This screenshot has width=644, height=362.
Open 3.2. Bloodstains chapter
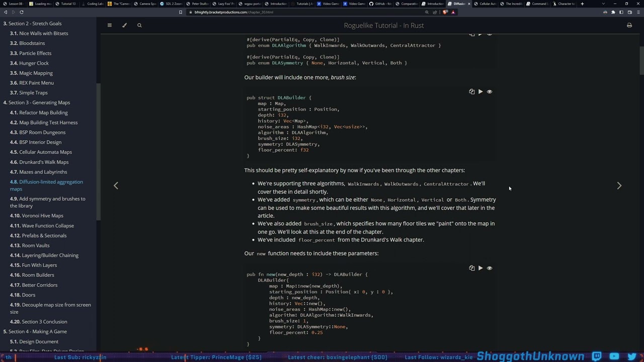27,43
